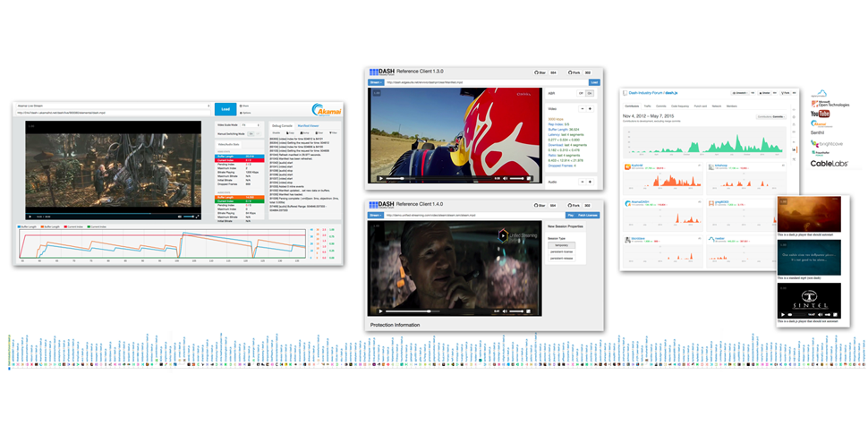Click Fork button in Reference Client 1.4.0
This screenshot has width=868, height=434.
(575, 206)
